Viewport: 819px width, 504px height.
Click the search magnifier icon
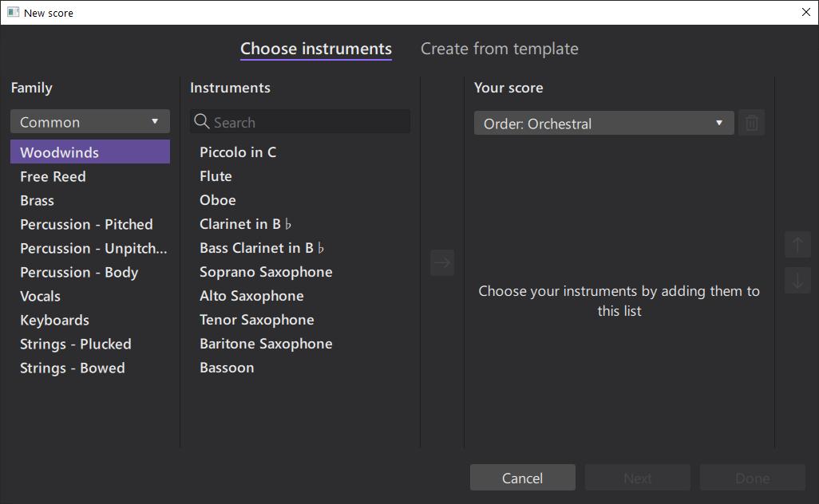coord(202,122)
